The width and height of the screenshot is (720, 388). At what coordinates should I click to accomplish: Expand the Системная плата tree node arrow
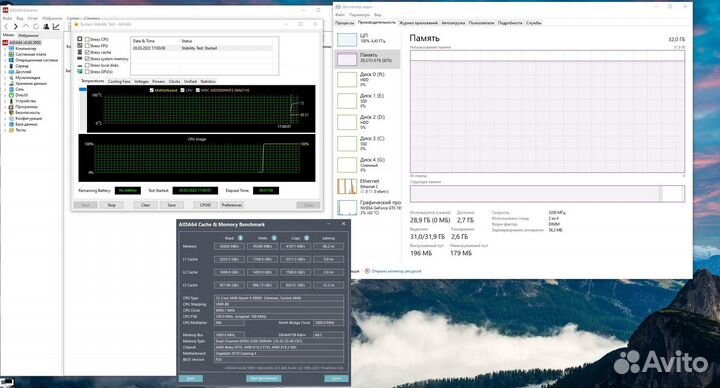tap(5, 54)
